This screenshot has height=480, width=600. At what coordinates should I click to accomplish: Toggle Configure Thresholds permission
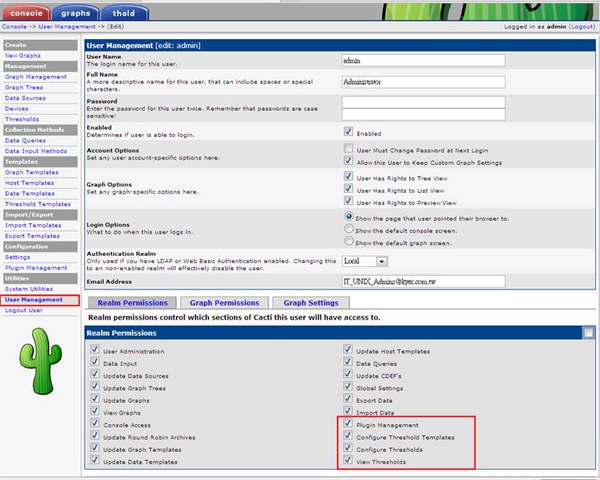pyautogui.click(x=348, y=447)
